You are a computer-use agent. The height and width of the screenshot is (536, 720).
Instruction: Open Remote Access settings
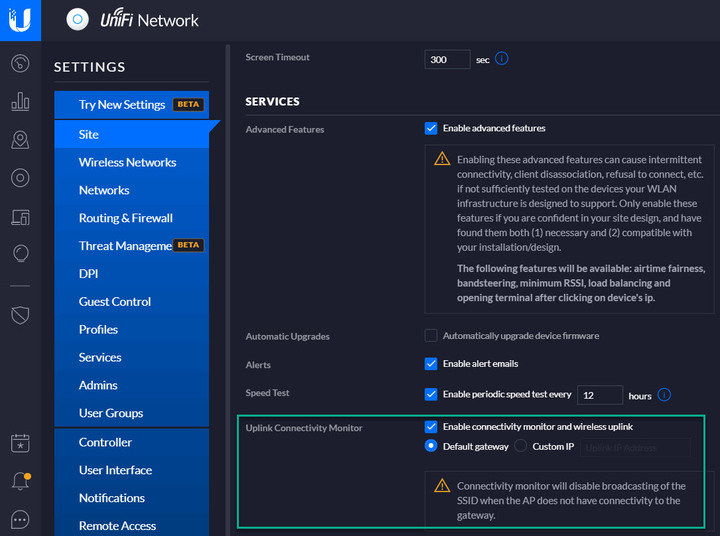tap(132, 525)
